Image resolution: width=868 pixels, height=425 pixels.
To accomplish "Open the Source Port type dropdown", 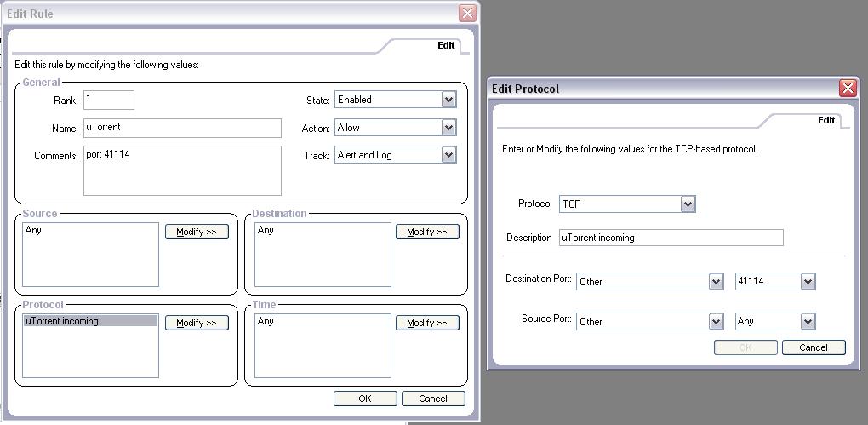I will [650, 321].
